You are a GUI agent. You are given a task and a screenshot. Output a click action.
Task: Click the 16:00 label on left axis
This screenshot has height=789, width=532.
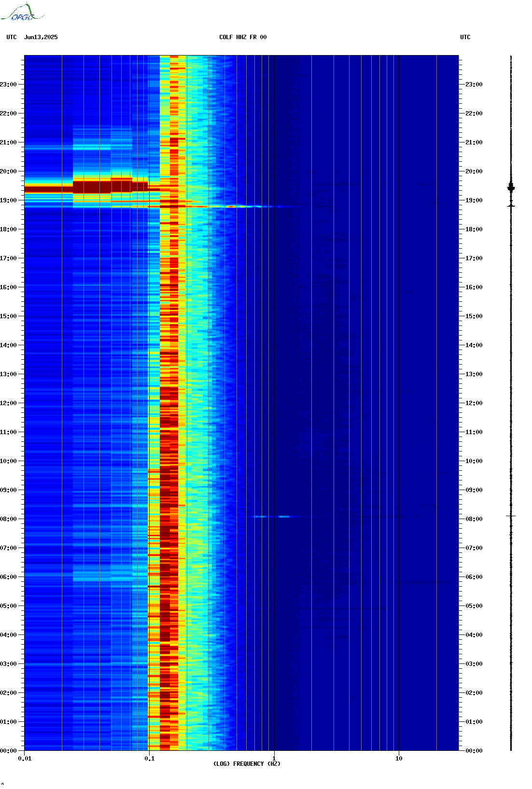[x=8, y=287]
